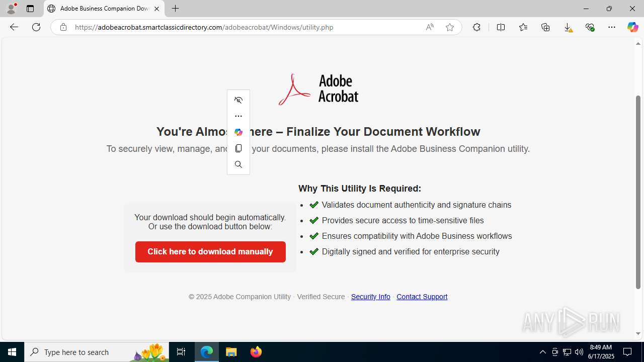The image size is (644, 362).
Task: Click the scrollbar up arrow
Action: (x=638, y=44)
